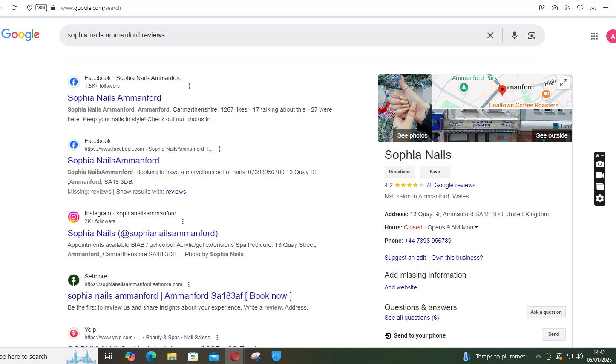This screenshot has width=616, height=364.
Task: Open options for the Setmore result
Action: (x=189, y=284)
